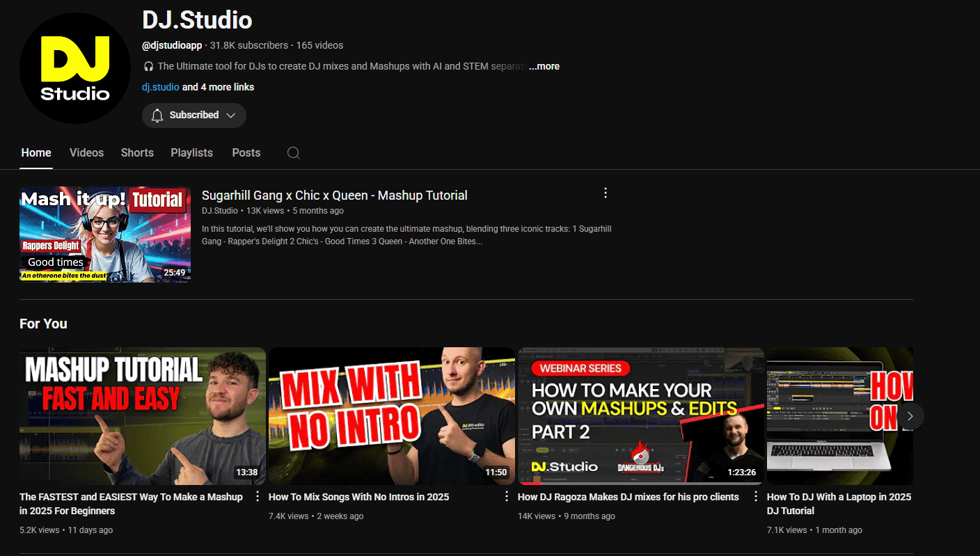Click the notification bell on Subscribed button
The width and height of the screenshot is (980, 556).
coord(157,116)
